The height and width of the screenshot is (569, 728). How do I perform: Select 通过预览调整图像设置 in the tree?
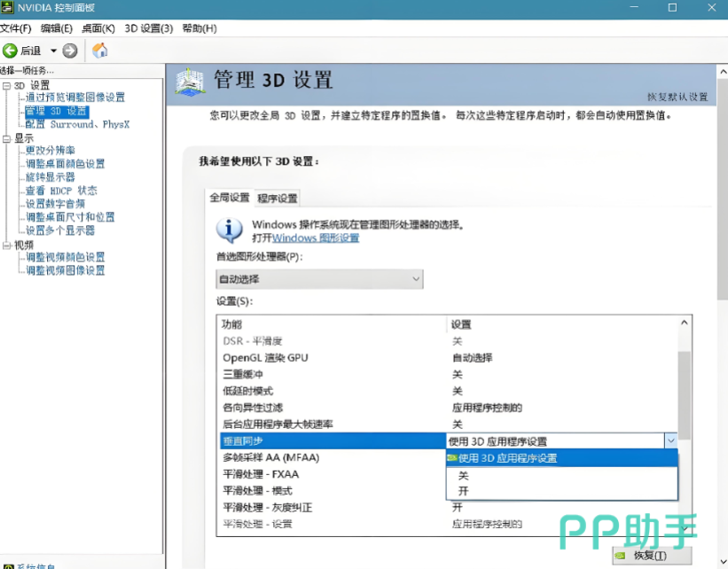click(75, 97)
